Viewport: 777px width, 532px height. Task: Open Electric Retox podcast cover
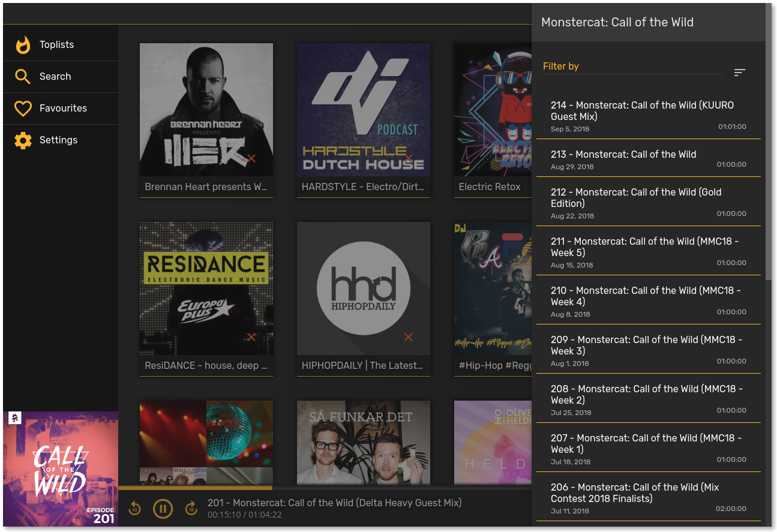tap(493, 110)
